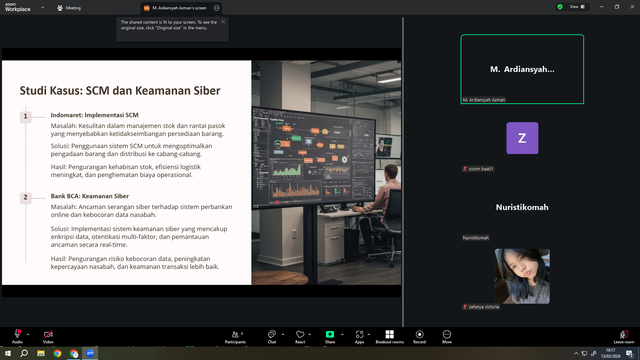Click the shared slide title Studi Kasus
The image size is (640, 360).
pos(120,91)
